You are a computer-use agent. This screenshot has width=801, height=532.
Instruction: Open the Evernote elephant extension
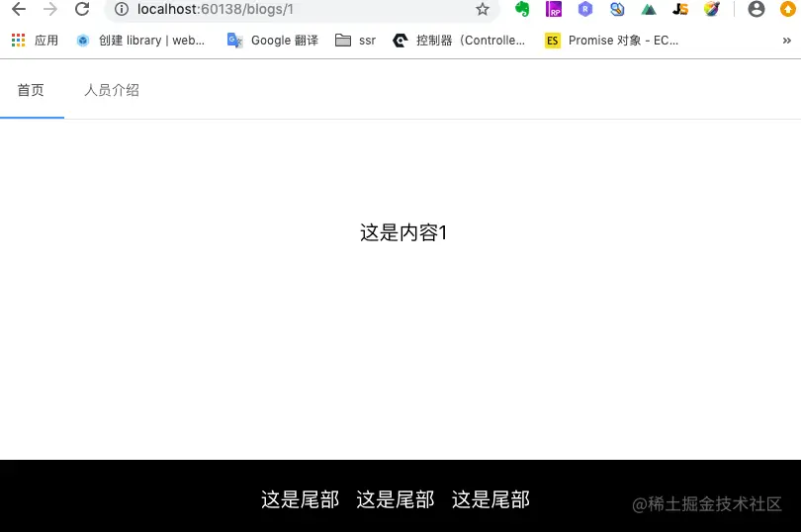pos(522,9)
